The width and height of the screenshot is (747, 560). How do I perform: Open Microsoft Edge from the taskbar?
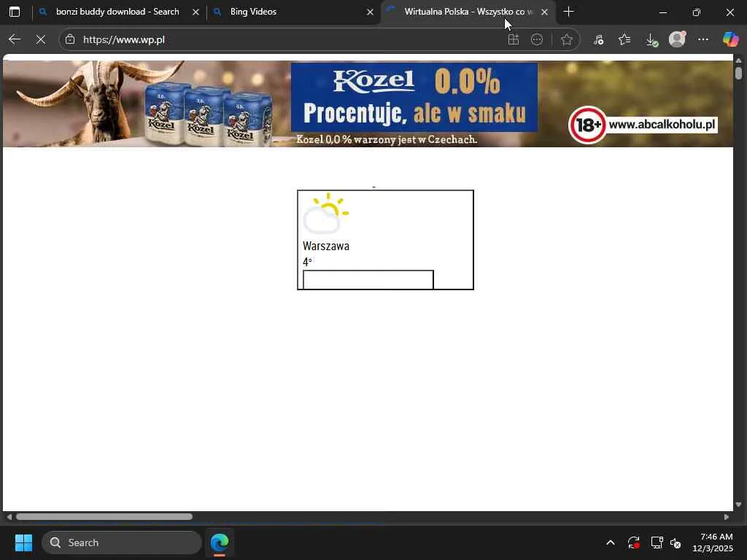pos(220,542)
